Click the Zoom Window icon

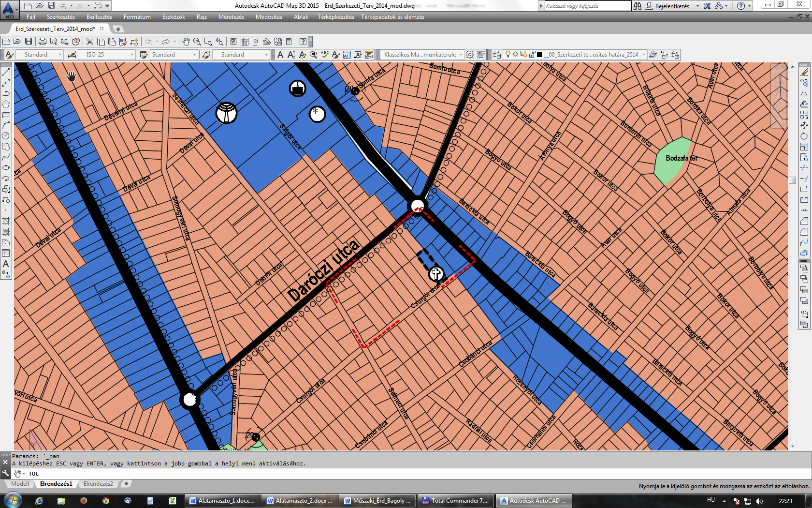point(208,42)
